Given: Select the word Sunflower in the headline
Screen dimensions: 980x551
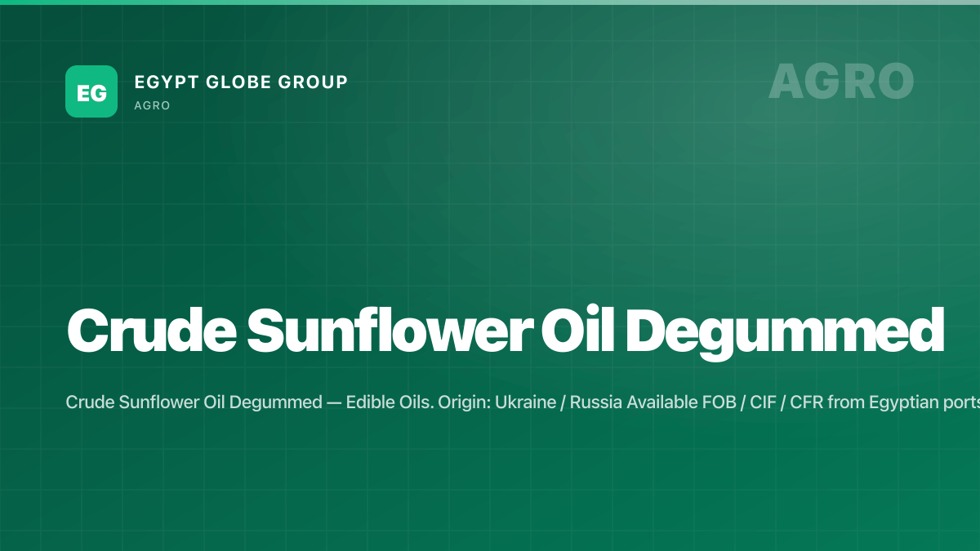Looking at the screenshot, I should point(384,331).
